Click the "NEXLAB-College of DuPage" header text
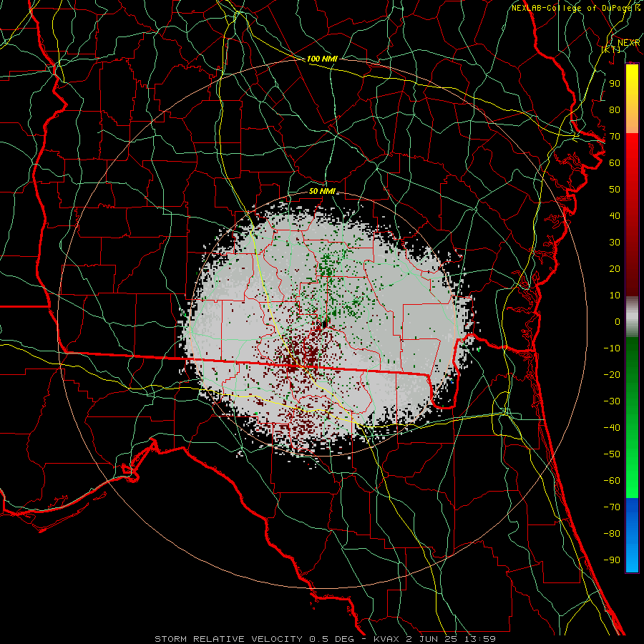The image size is (644, 644). [x=572, y=8]
